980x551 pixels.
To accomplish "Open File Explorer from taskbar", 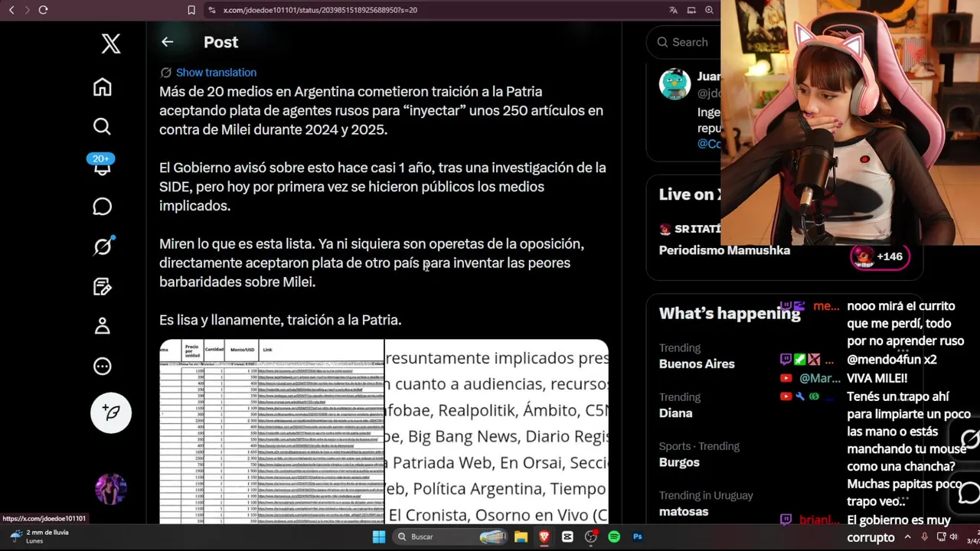I will [521, 536].
